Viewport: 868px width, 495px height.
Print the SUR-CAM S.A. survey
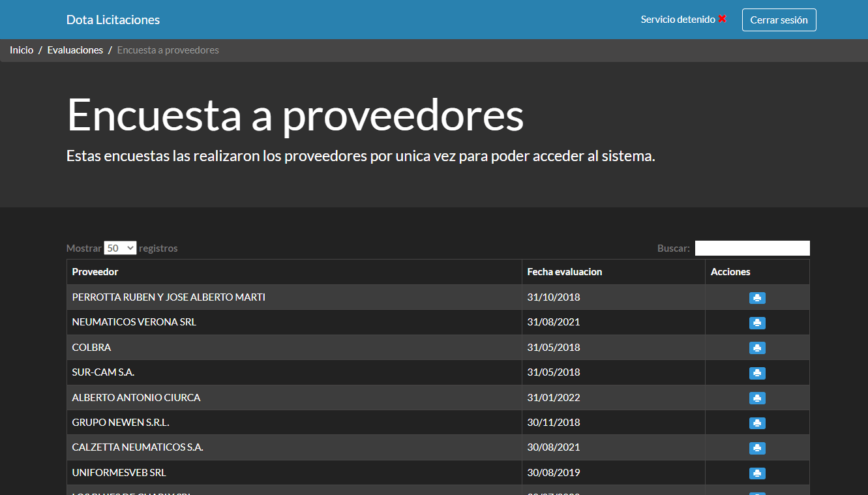[x=756, y=373]
